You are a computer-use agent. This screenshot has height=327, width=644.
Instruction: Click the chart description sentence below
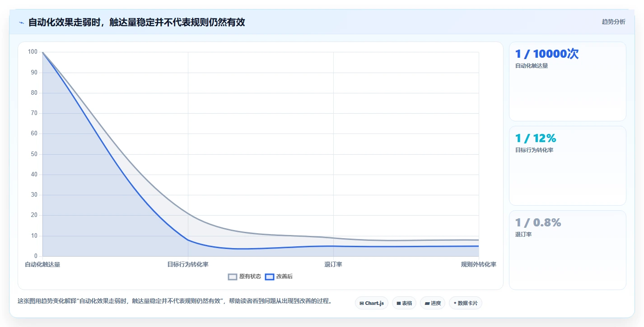[x=175, y=301]
